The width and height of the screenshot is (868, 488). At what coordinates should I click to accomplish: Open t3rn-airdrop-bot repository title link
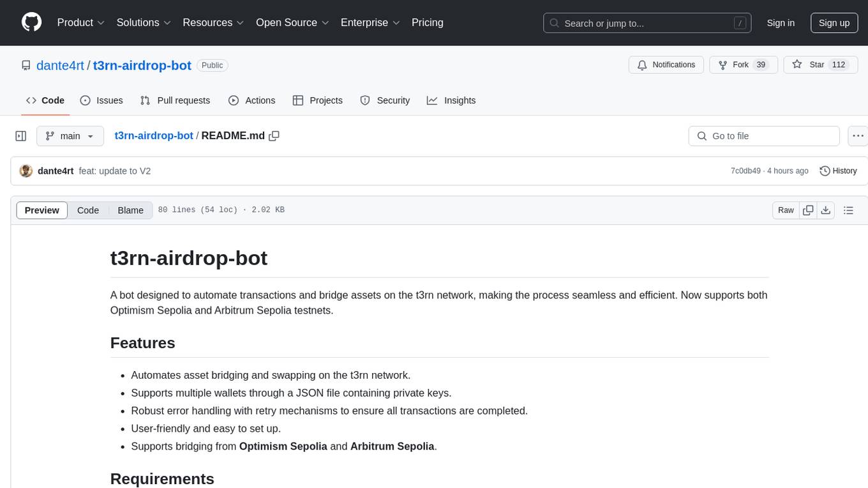coord(142,65)
